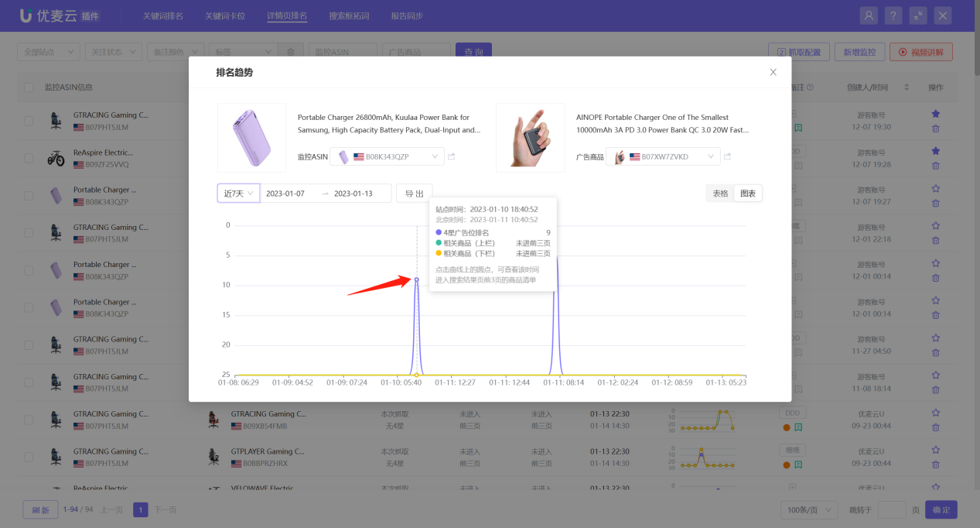
Task: Switch to 图表 chart view
Action: pyautogui.click(x=748, y=194)
